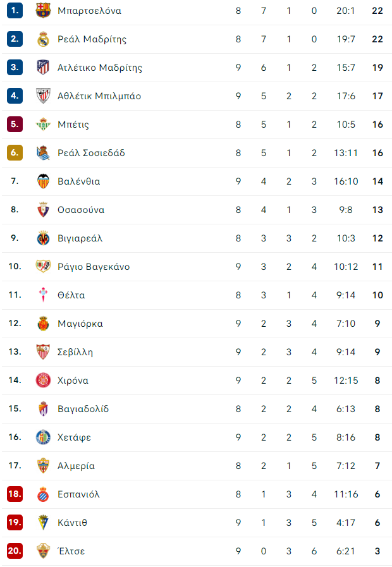The height and width of the screenshot is (567, 392).
Task: Select the red relegation badge 20.
Action: pos(15,551)
